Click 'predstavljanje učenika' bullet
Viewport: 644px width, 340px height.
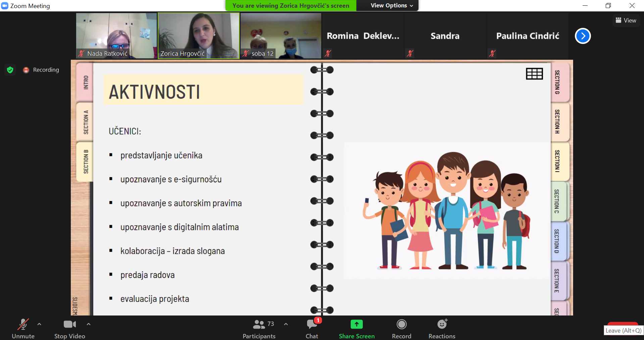pyautogui.click(x=161, y=155)
